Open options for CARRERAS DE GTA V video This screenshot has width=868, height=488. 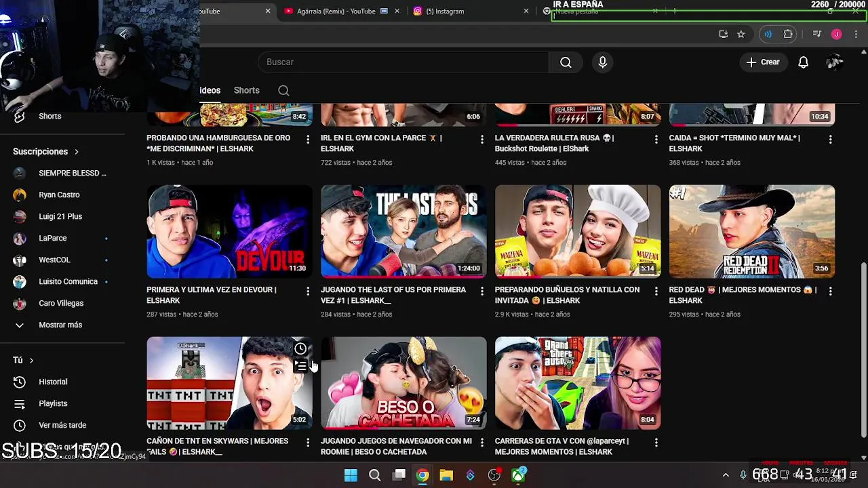click(x=656, y=443)
